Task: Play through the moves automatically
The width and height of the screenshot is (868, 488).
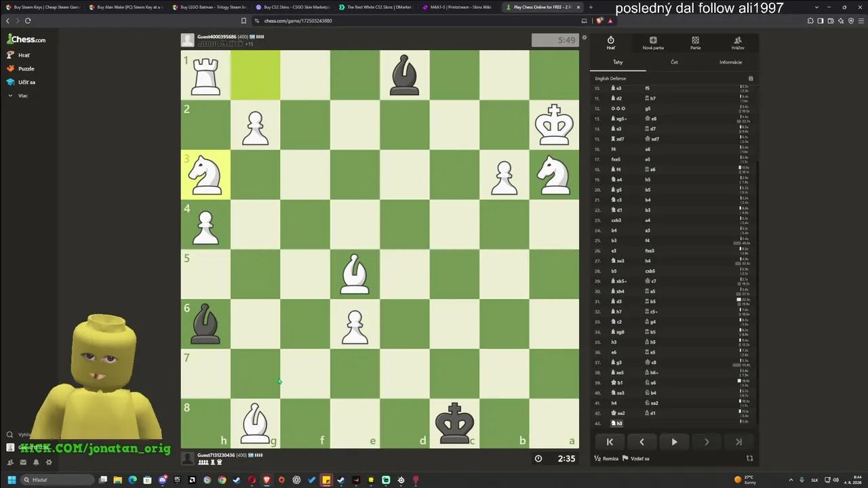Action: pyautogui.click(x=674, y=442)
